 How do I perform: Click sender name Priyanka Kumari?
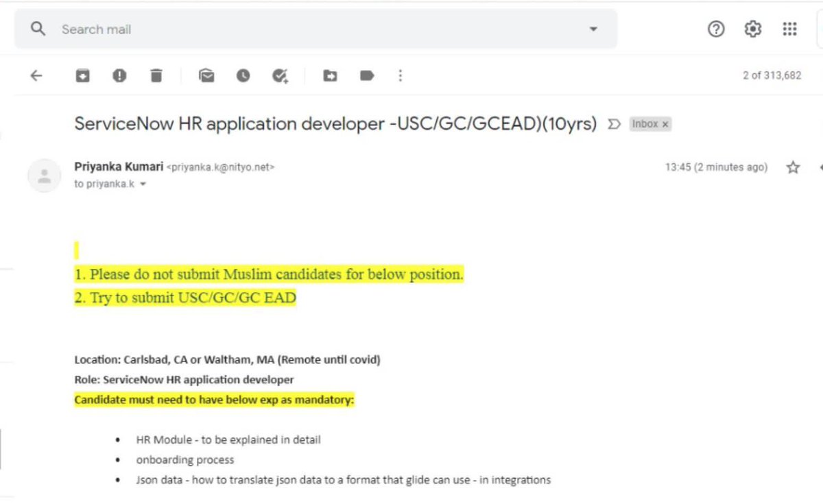pyautogui.click(x=119, y=166)
